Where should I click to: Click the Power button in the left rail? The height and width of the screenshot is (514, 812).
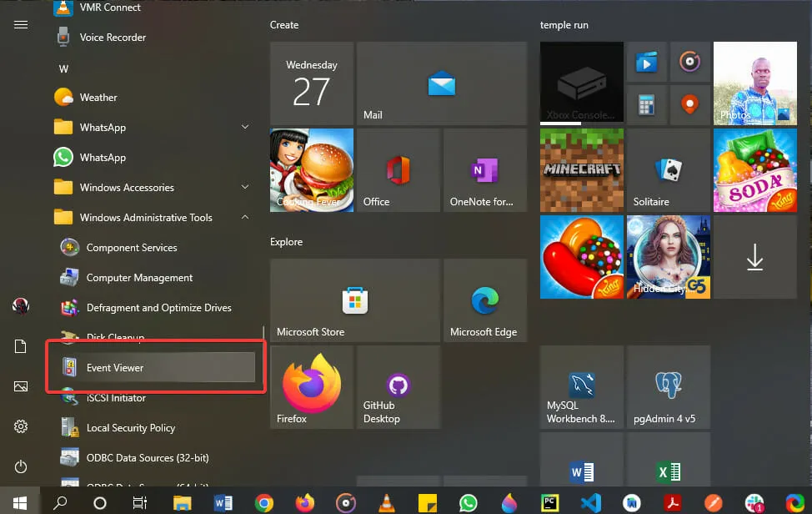click(x=21, y=466)
